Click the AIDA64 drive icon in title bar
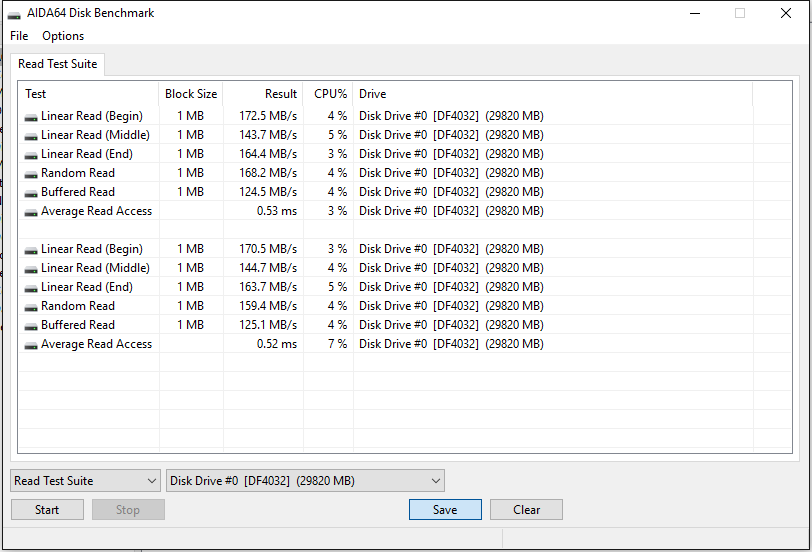The width and height of the screenshot is (812, 552). pyautogui.click(x=14, y=14)
